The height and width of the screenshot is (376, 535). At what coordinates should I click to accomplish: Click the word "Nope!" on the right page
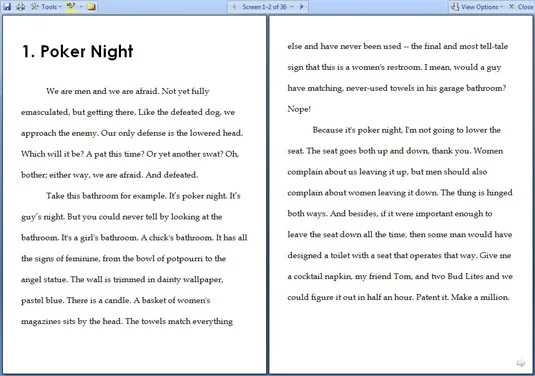click(299, 109)
